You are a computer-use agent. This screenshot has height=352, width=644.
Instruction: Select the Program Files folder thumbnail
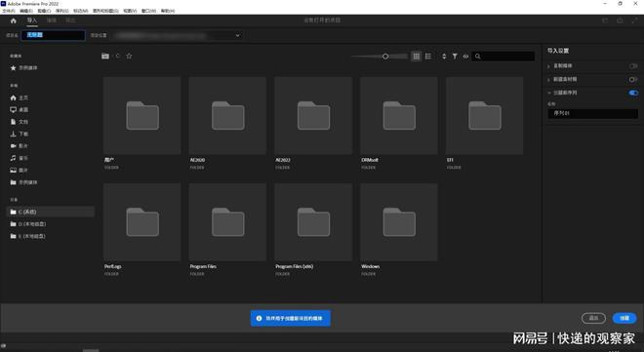pos(227,222)
